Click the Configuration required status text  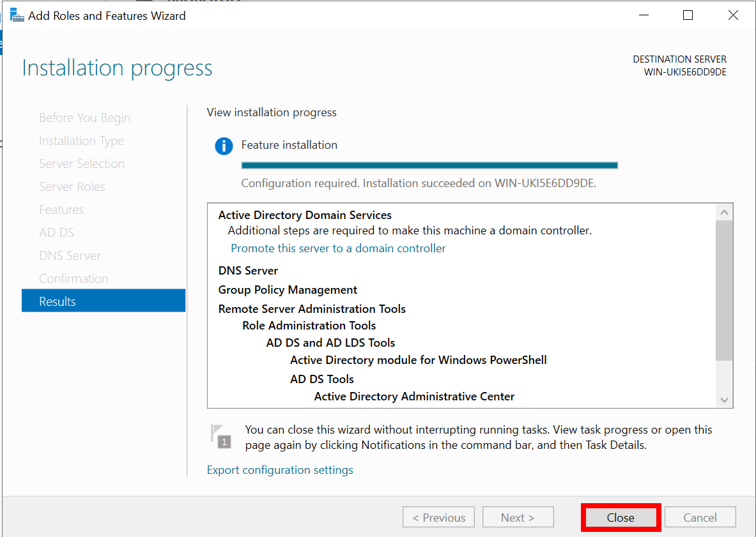(x=419, y=183)
